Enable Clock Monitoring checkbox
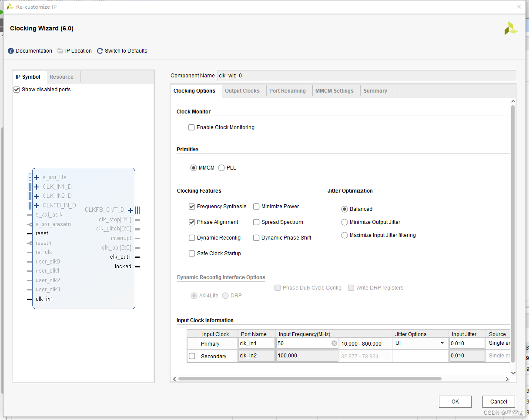529x420 pixels. tap(191, 127)
